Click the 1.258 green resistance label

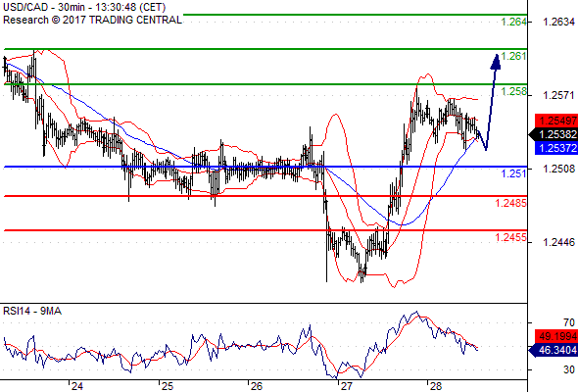tap(514, 91)
